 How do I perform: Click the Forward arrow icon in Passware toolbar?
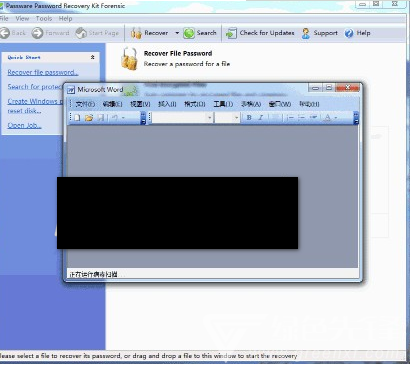pos(37,33)
